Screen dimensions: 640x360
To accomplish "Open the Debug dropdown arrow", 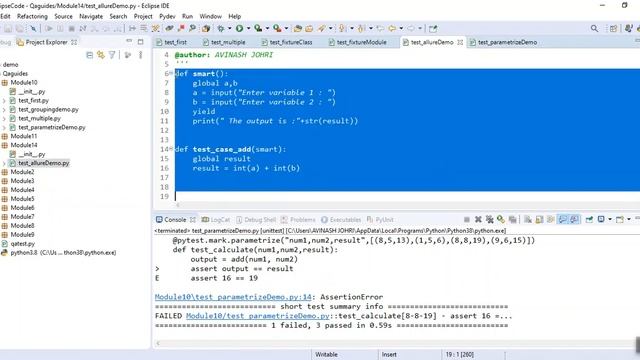I will click(229, 29).
